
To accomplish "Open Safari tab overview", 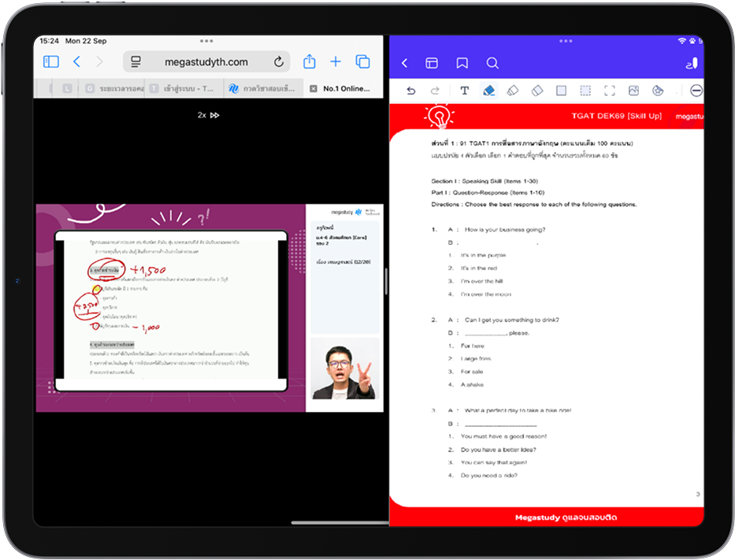I will [363, 61].
